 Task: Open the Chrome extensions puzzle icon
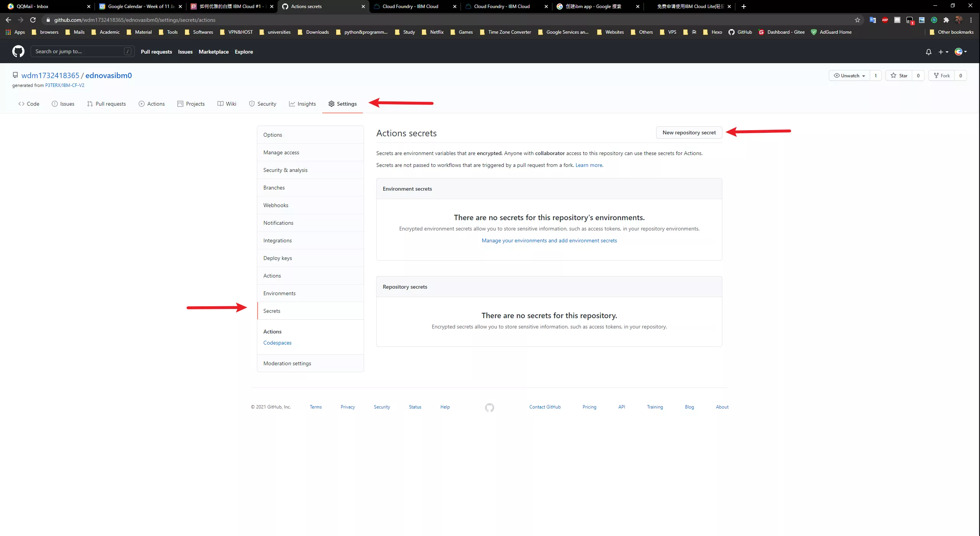946,20
